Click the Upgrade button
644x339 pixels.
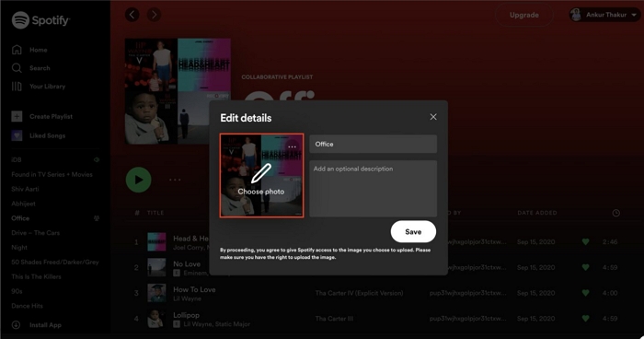524,15
